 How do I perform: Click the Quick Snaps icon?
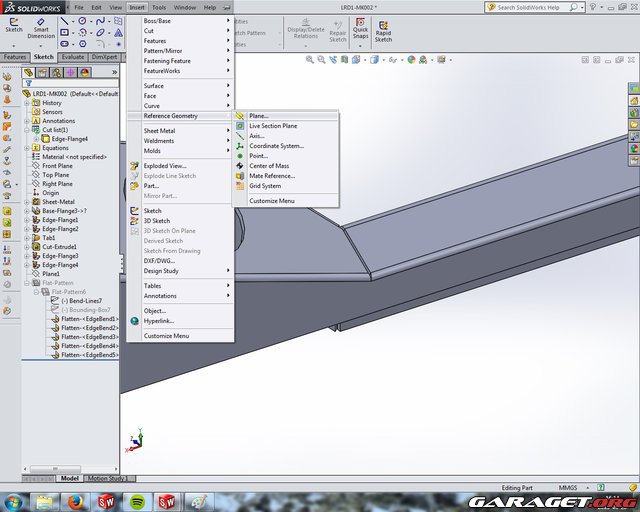[x=360, y=25]
